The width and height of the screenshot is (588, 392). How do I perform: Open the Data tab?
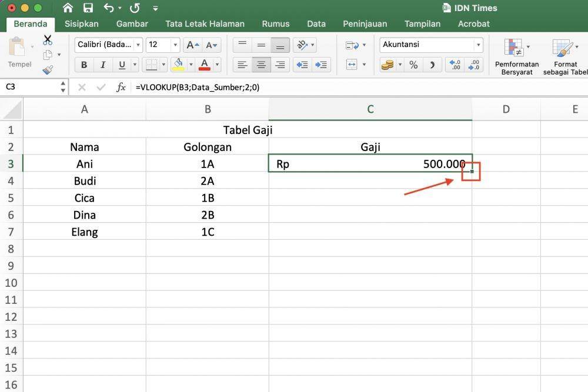click(316, 24)
